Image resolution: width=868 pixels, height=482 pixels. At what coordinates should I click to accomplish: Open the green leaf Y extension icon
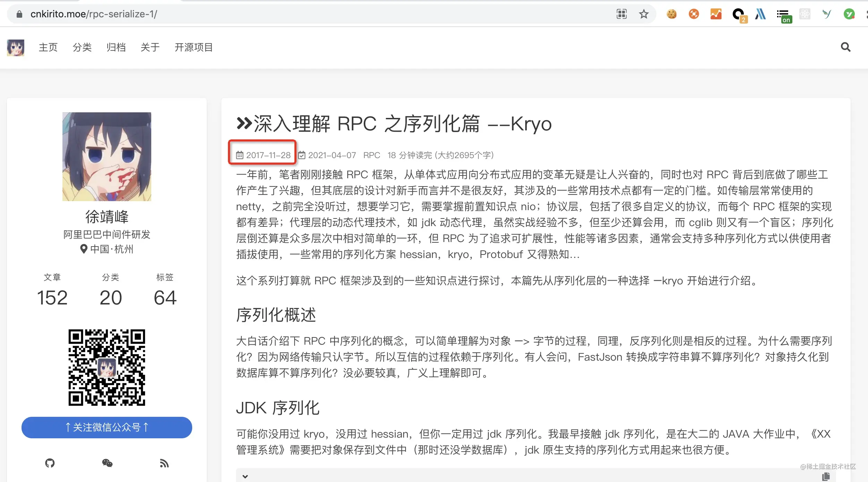point(827,14)
